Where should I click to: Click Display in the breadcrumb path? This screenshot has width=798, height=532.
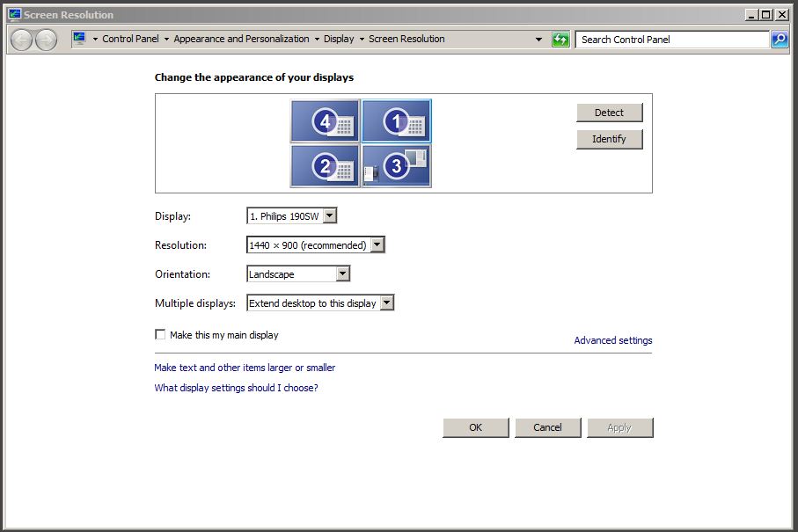click(x=339, y=39)
